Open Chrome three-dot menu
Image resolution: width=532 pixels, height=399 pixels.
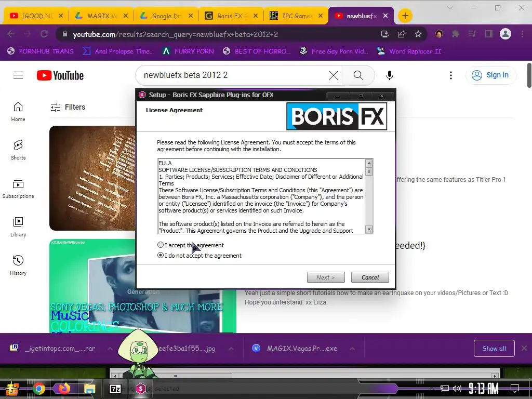point(522,34)
